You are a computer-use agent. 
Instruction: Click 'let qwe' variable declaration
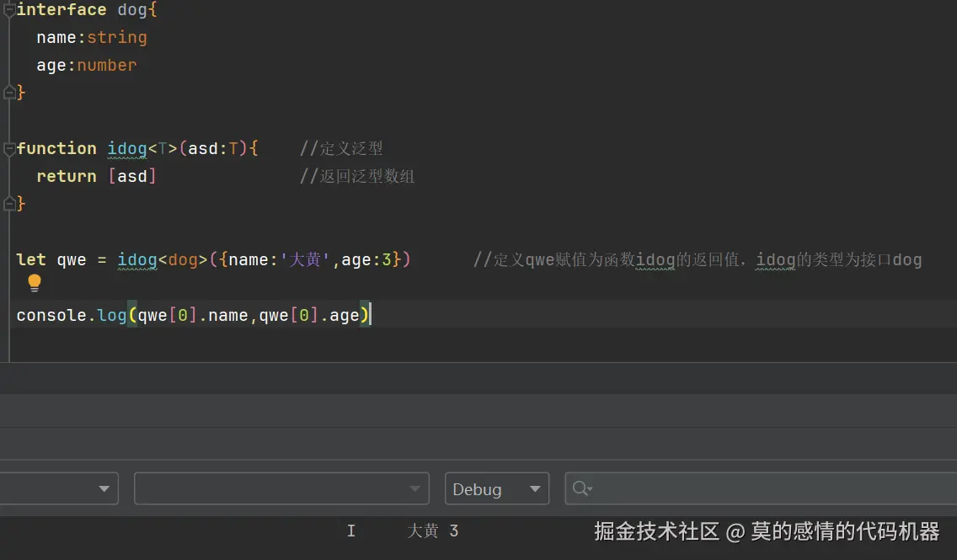click(x=51, y=260)
